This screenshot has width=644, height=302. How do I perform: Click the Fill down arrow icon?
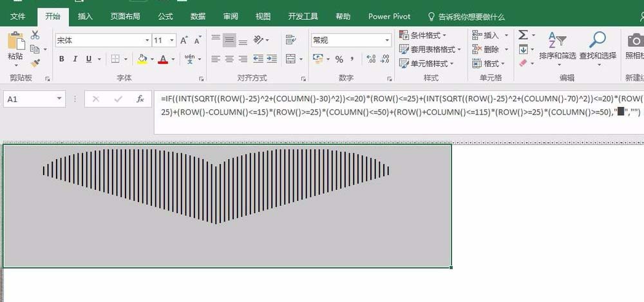tap(523, 50)
